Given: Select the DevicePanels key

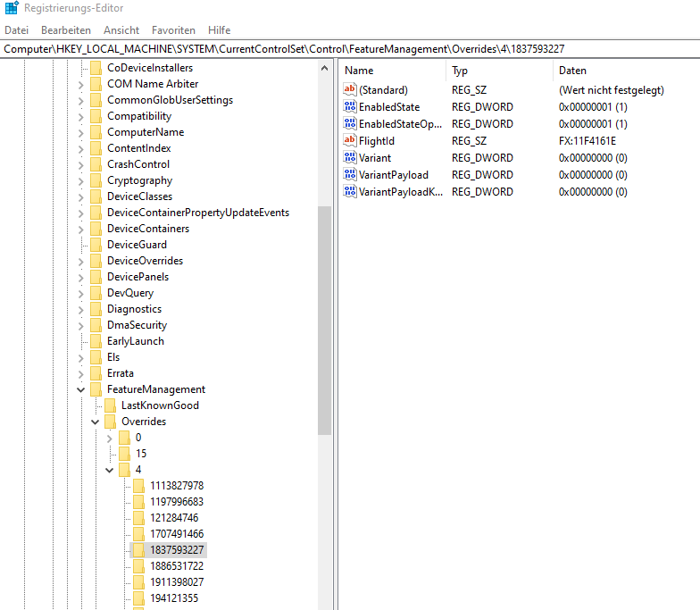Looking at the screenshot, I should coord(137,277).
